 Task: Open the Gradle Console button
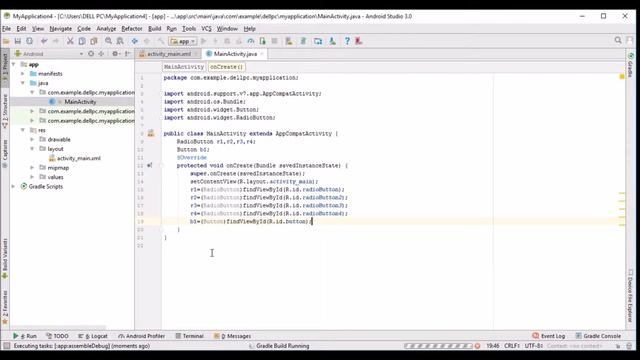click(x=598, y=336)
